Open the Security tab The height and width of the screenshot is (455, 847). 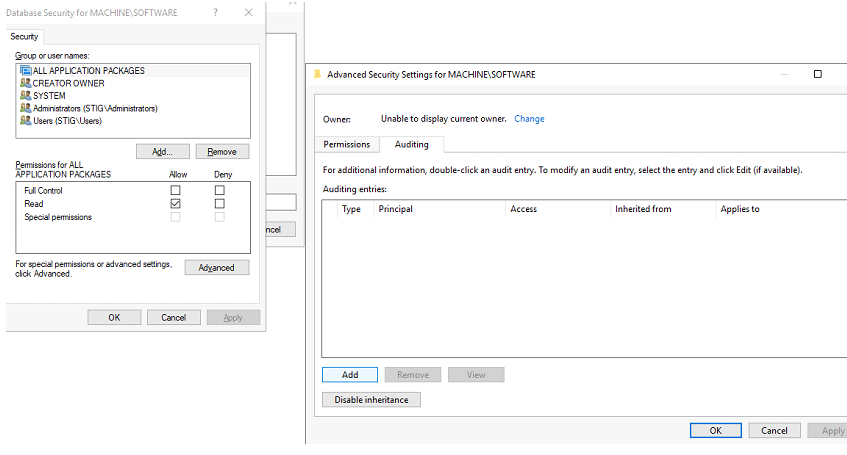pyautogui.click(x=24, y=37)
